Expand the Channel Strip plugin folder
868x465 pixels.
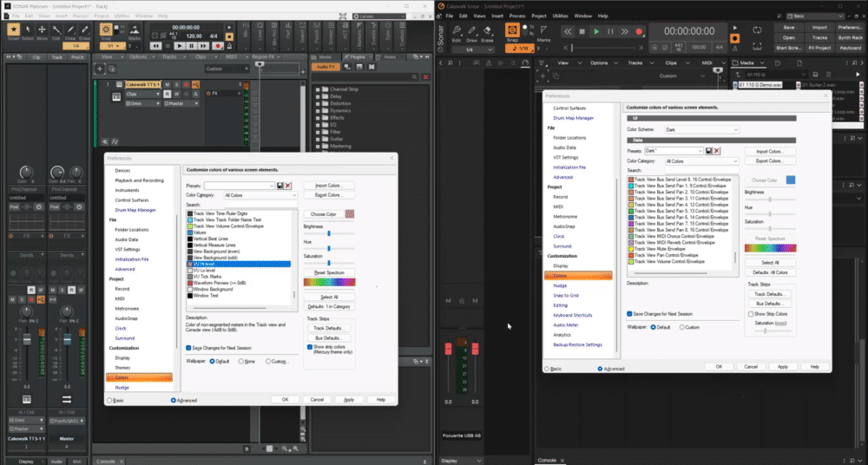(x=319, y=89)
